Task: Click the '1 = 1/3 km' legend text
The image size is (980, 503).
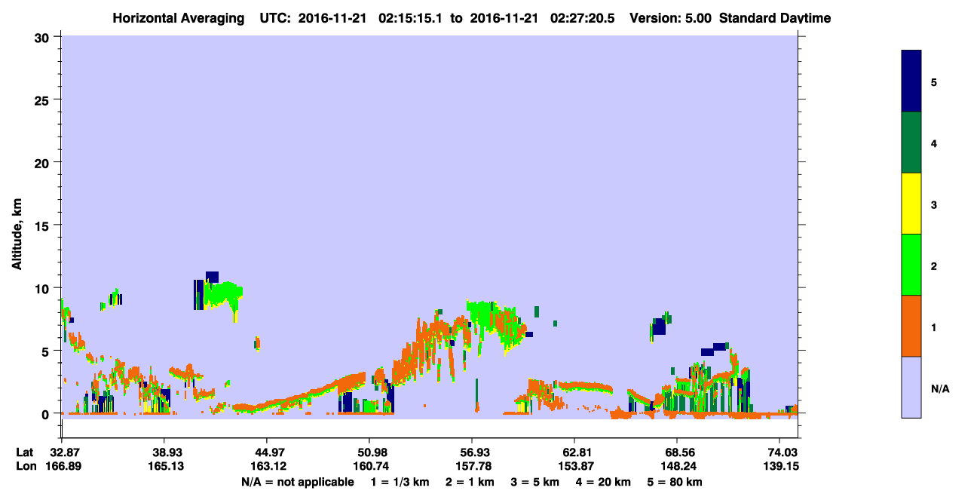Action: (x=400, y=481)
